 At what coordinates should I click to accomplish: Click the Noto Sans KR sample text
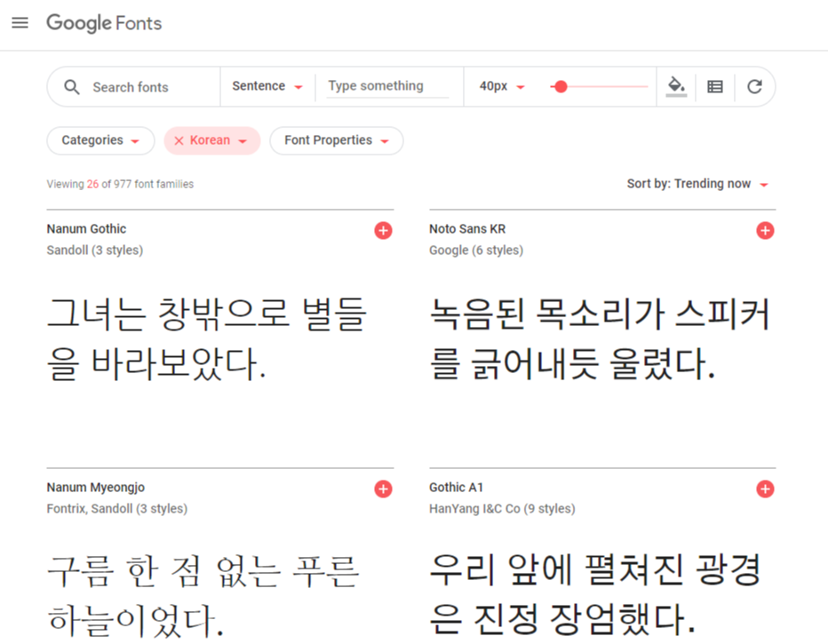click(x=599, y=339)
